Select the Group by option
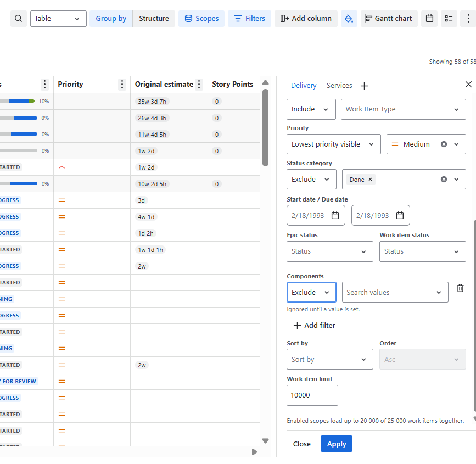Viewport: 476px width, 464px height. click(111, 19)
